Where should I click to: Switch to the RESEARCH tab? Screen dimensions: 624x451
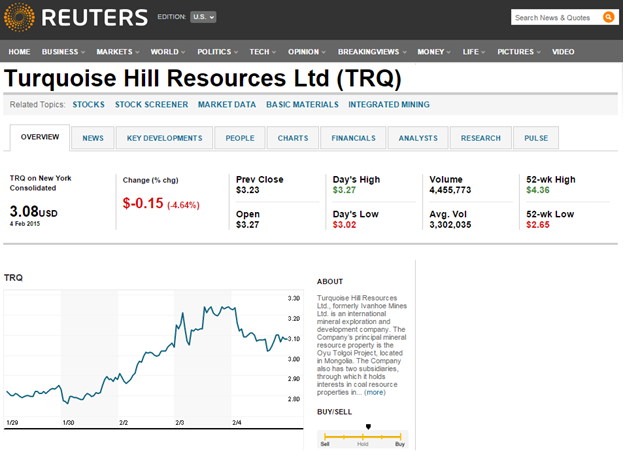click(481, 138)
